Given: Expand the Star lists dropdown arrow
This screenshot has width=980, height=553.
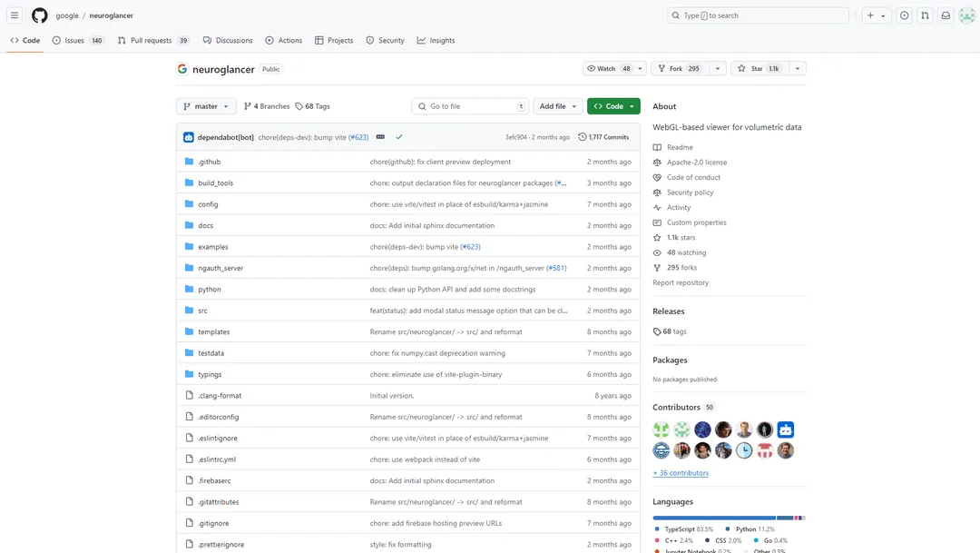Looking at the screenshot, I should click(x=798, y=69).
